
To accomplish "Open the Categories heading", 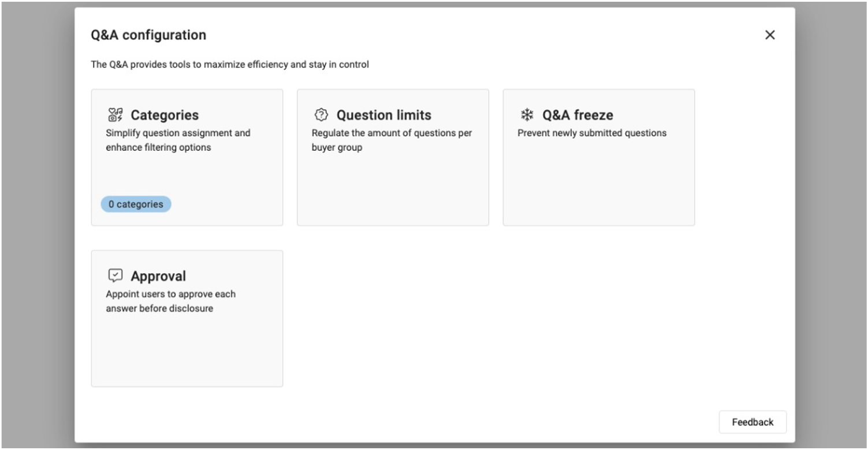I will 165,115.
